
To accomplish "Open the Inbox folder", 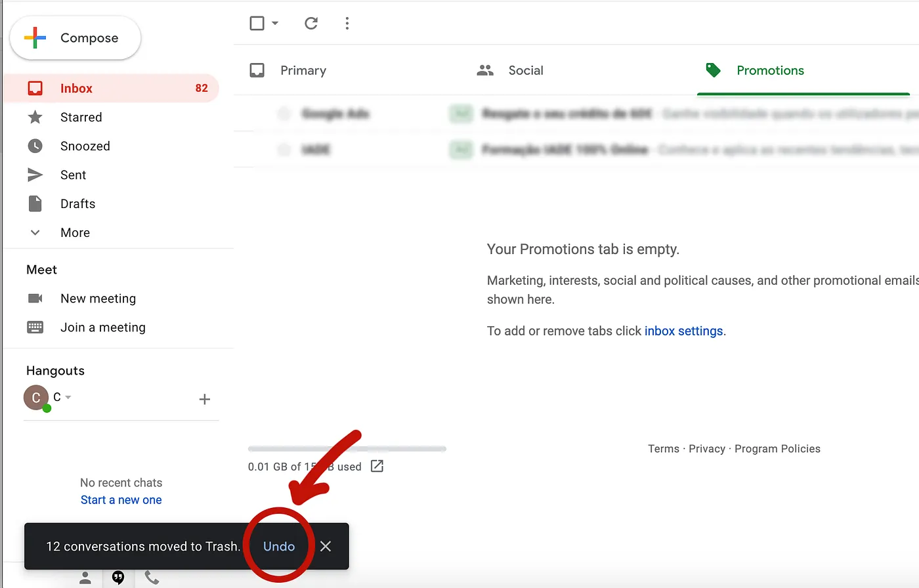I will pos(111,88).
